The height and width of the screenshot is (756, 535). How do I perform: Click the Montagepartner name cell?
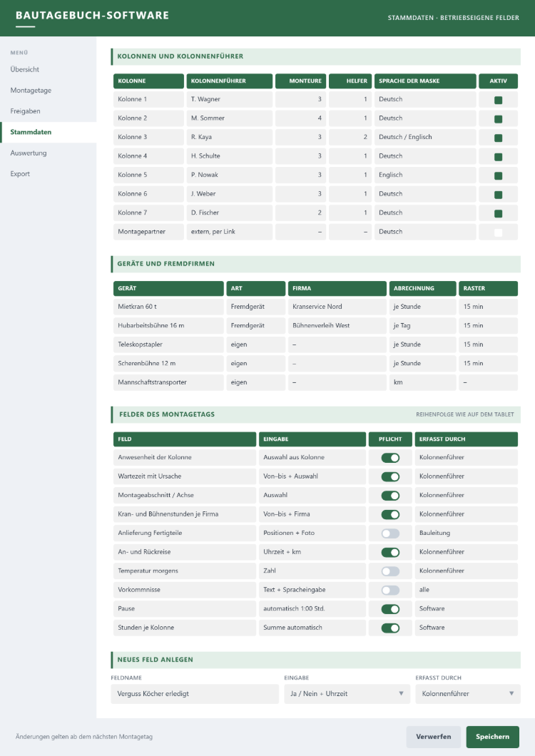coord(148,231)
